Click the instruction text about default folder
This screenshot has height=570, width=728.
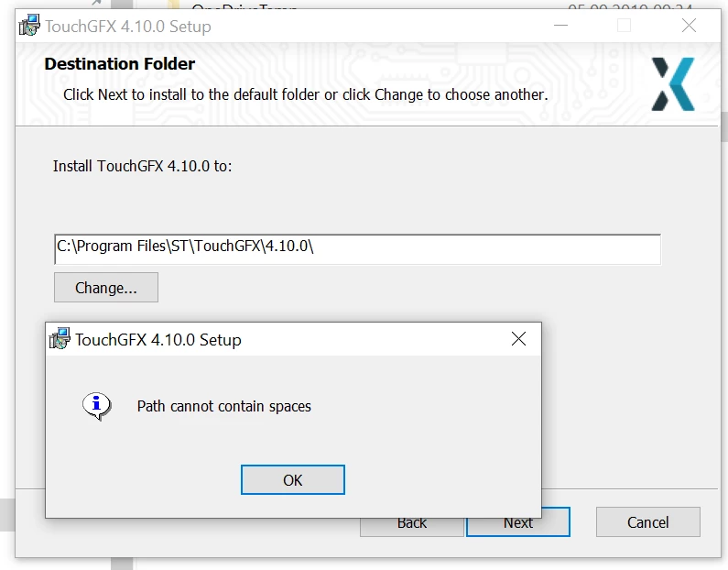306,94
